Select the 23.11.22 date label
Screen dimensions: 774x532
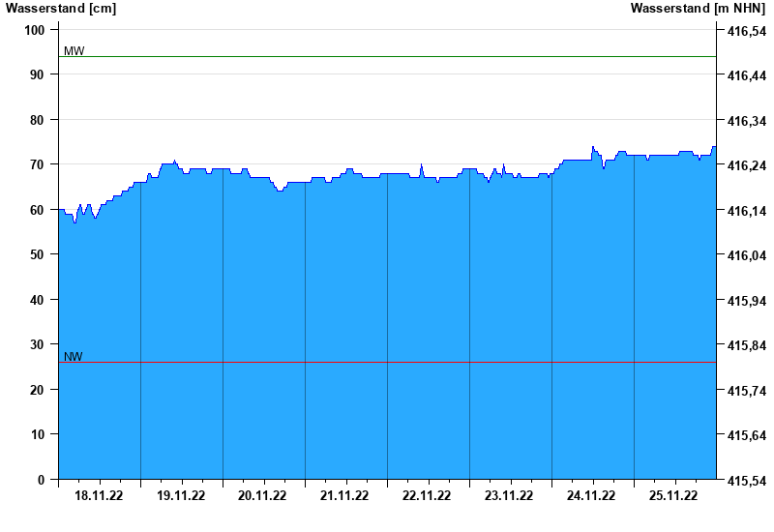pyautogui.click(x=509, y=496)
